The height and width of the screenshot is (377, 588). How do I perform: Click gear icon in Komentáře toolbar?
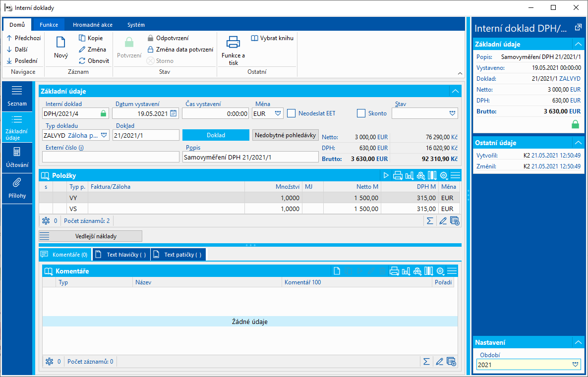coord(440,271)
